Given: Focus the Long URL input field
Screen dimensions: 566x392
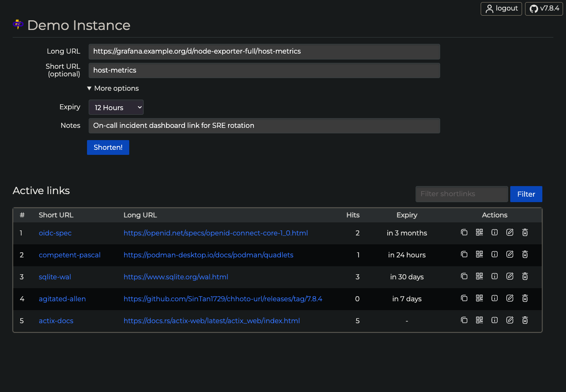Looking at the screenshot, I should (264, 51).
